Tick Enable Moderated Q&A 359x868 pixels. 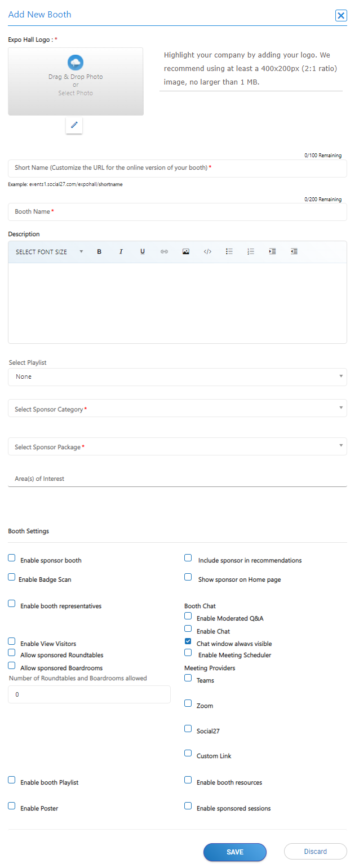pyautogui.click(x=188, y=616)
